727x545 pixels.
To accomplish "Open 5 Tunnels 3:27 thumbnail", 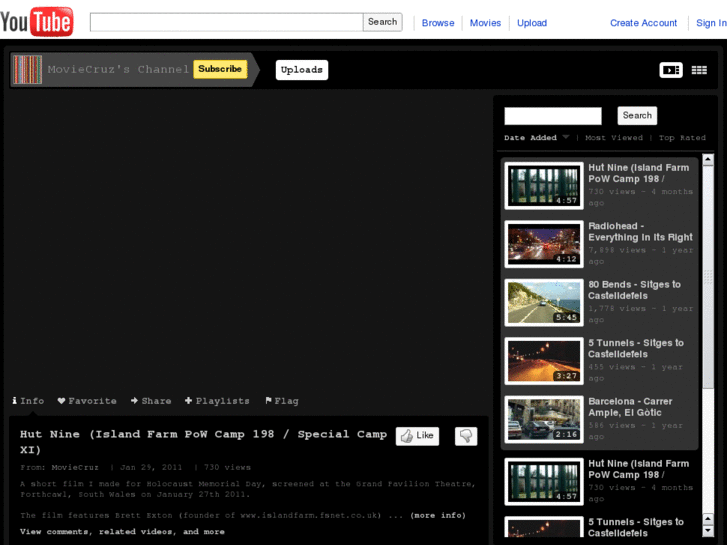I will [544, 361].
